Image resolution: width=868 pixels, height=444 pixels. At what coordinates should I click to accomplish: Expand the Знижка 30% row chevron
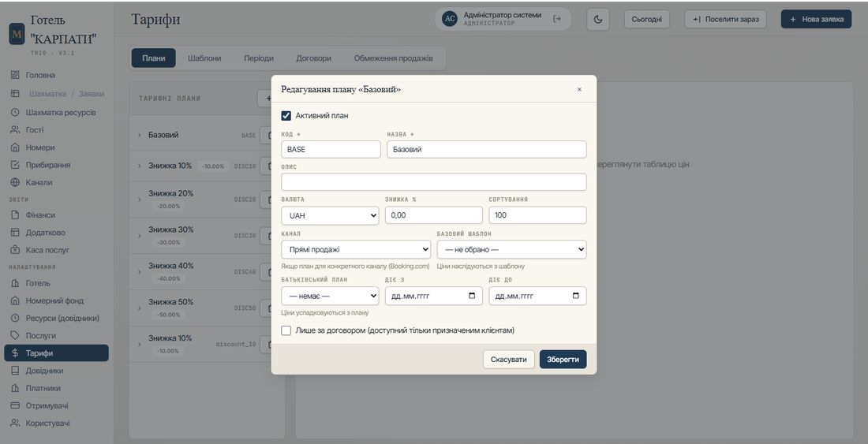(x=140, y=236)
